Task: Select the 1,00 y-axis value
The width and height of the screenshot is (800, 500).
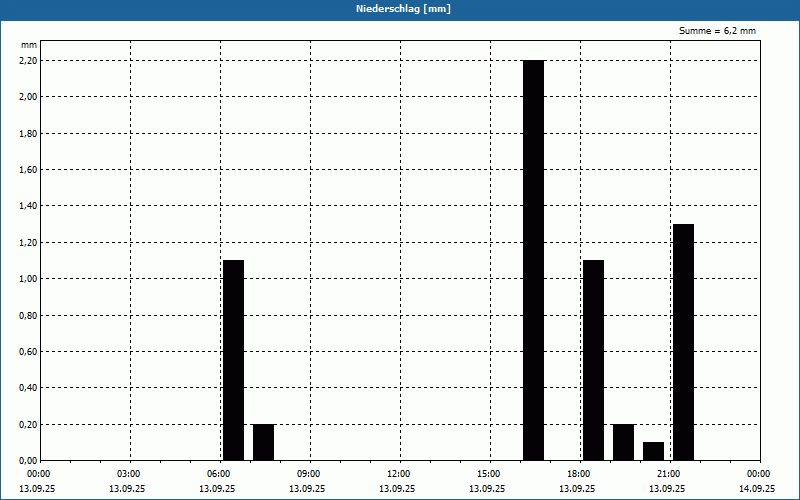Action: pyautogui.click(x=28, y=279)
